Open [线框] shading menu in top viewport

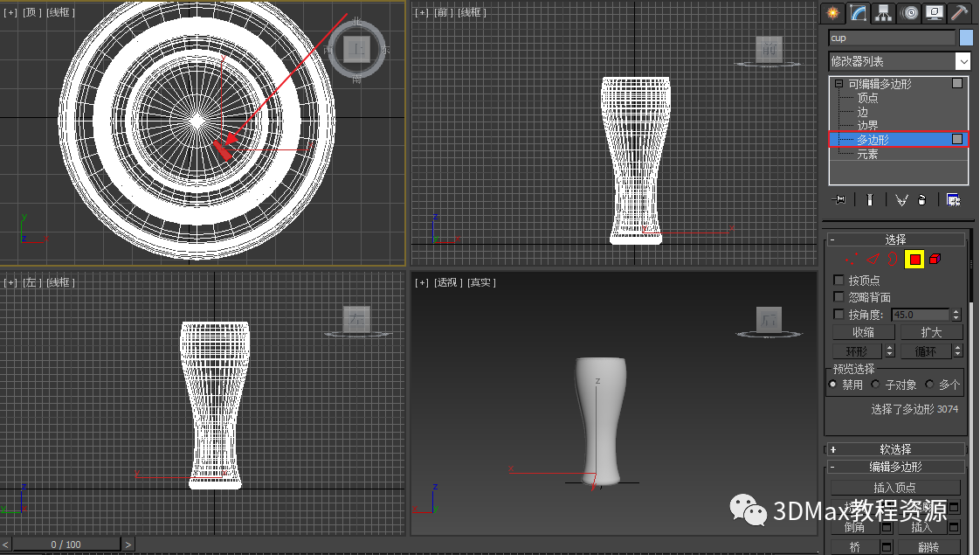coord(60,12)
